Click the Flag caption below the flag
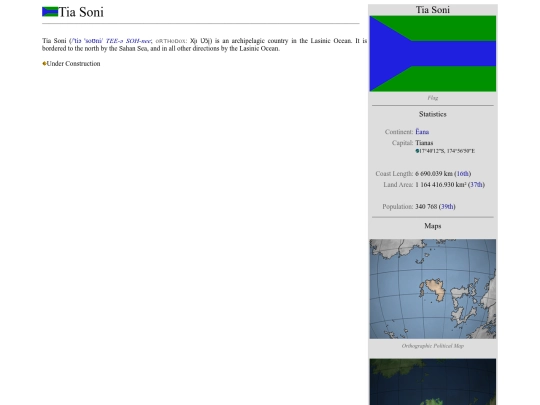The height and width of the screenshot is (405, 540). click(x=433, y=98)
